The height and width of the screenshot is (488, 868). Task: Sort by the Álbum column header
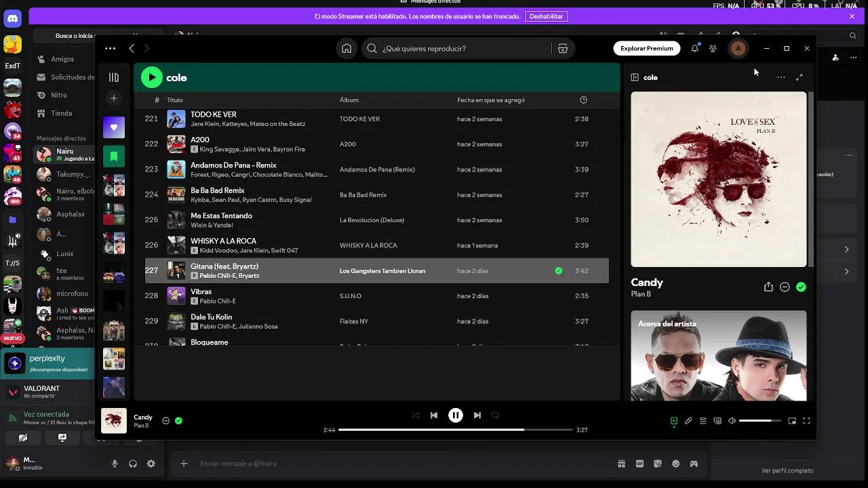349,100
